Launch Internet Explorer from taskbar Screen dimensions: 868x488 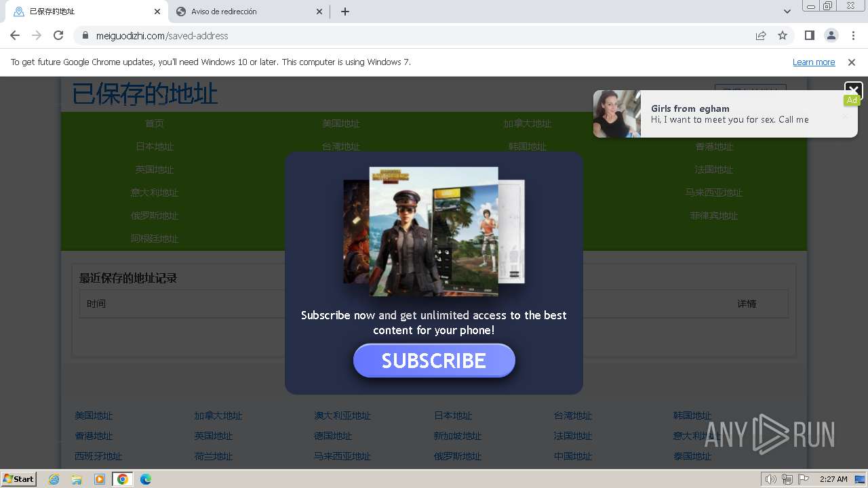click(x=54, y=479)
